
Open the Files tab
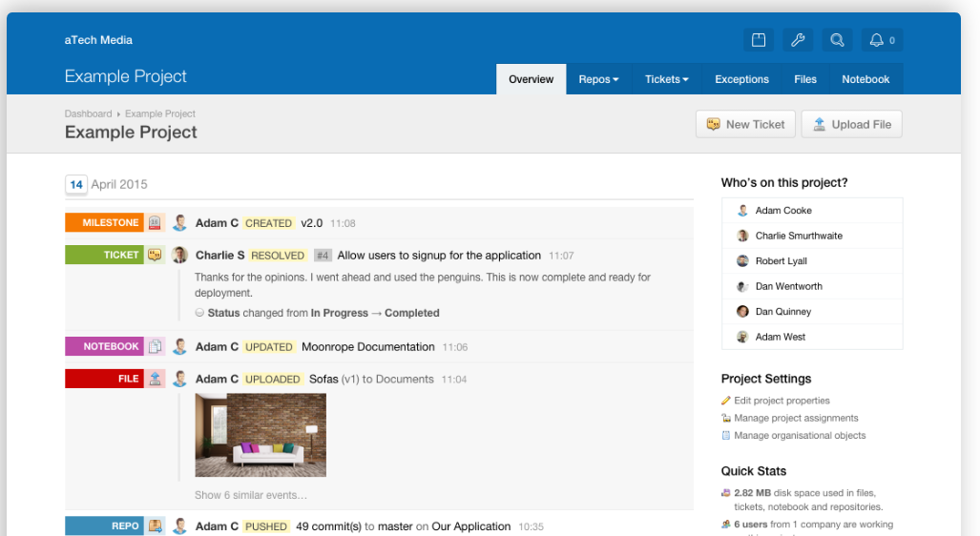click(x=805, y=79)
